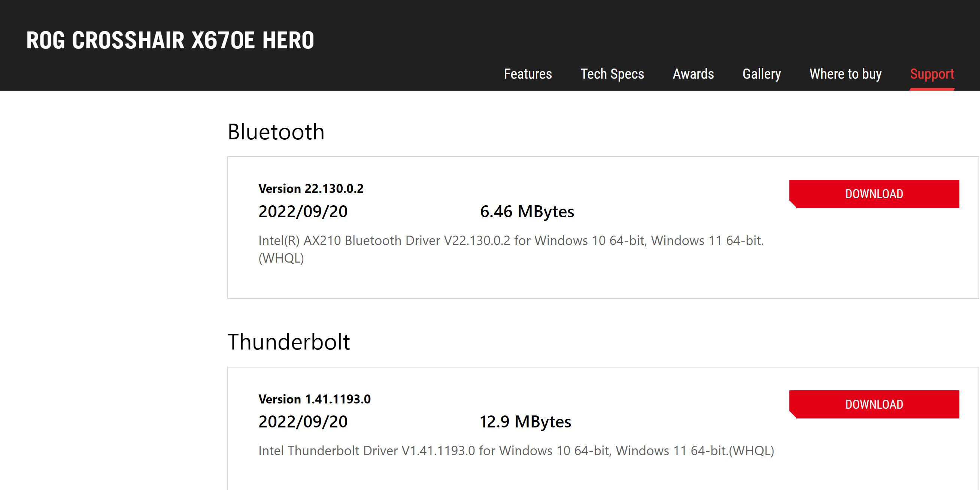Click the Bluetooth section heading

pyautogui.click(x=276, y=131)
